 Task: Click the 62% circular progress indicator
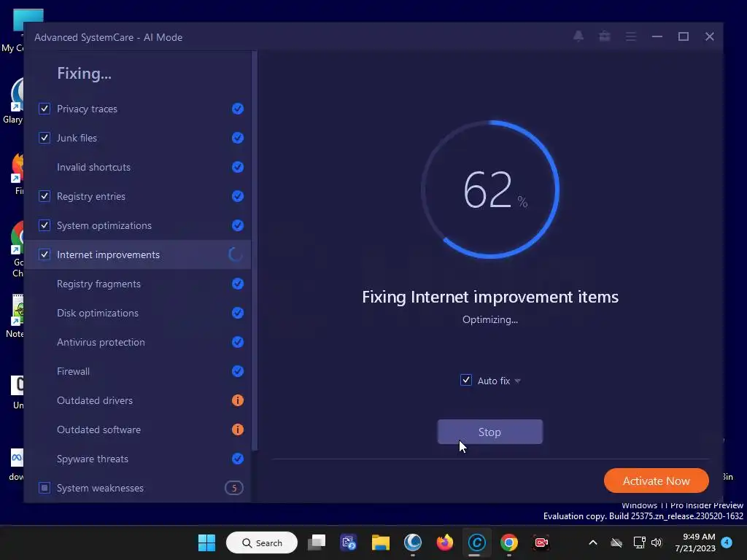point(490,190)
